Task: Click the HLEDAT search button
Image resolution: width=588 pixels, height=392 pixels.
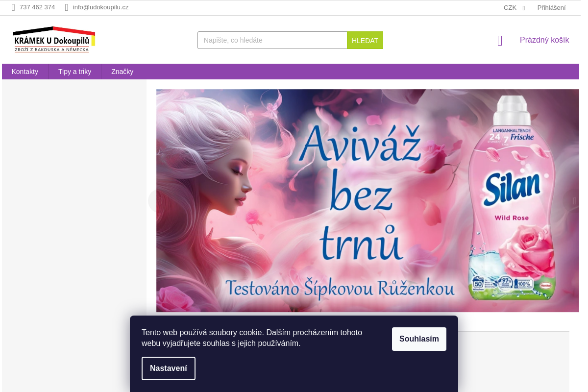Action: 365,40
